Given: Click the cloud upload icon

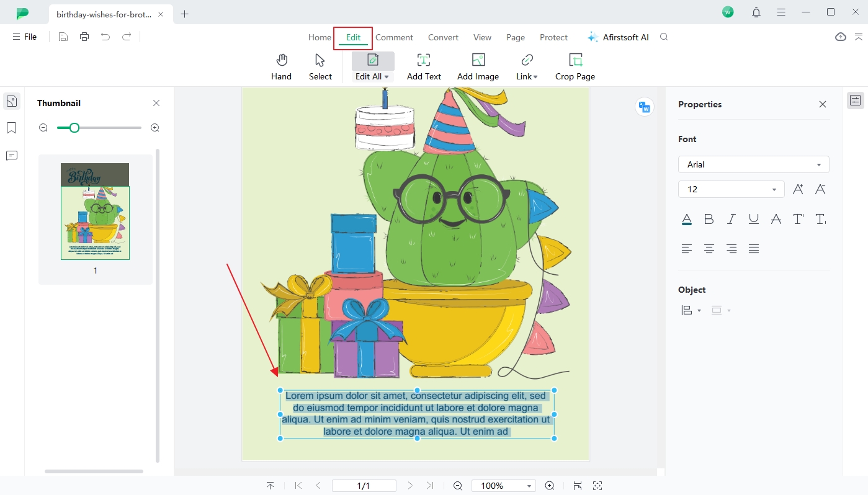Looking at the screenshot, I should [x=841, y=37].
